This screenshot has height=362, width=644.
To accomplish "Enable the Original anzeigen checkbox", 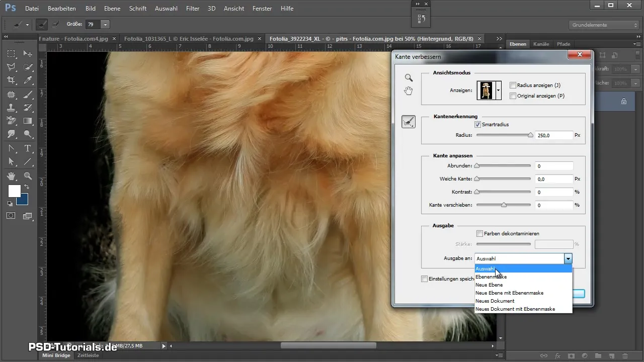I will point(513,96).
